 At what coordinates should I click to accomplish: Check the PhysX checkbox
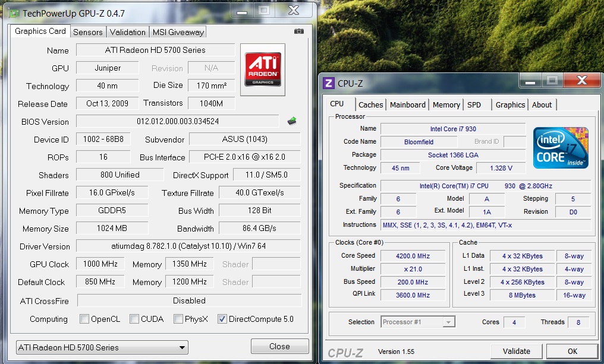(178, 319)
